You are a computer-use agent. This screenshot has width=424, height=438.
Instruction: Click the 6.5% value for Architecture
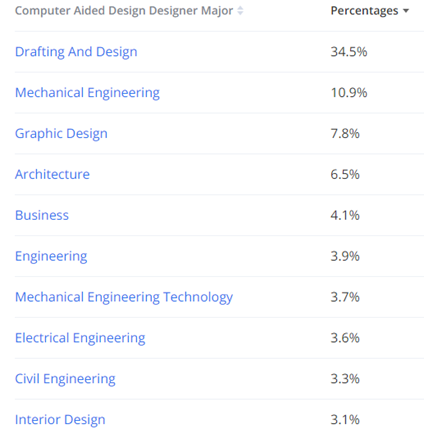coord(345,174)
